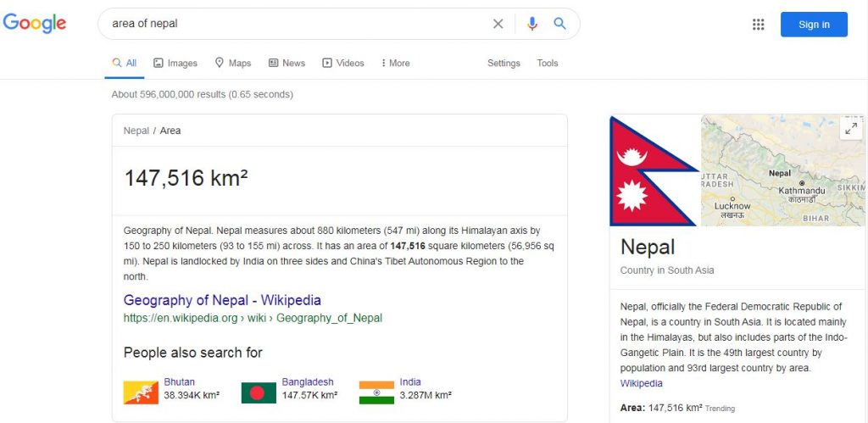Clear the search box text
This screenshot has height=423, width=868.
tap(498, 24)
